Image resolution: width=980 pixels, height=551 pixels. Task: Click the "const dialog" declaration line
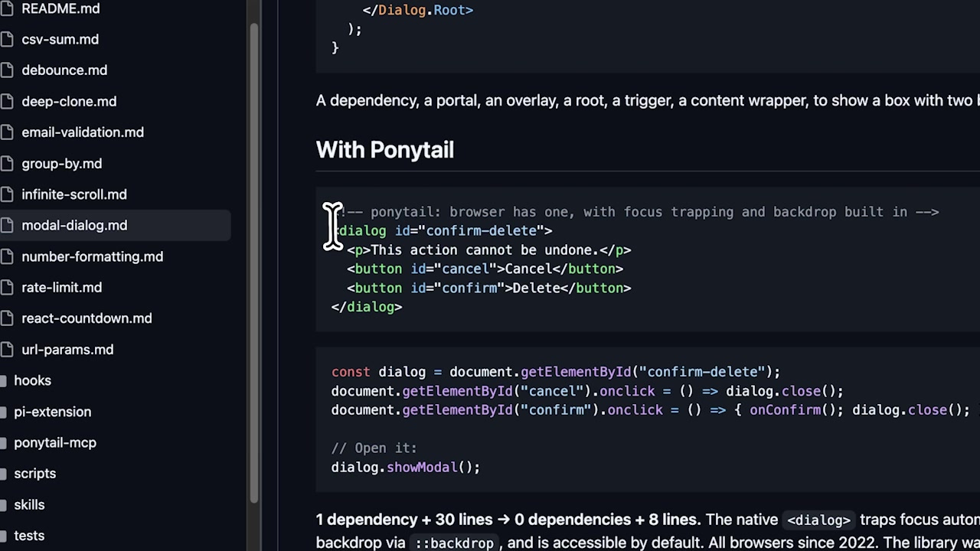coord(556,372)
